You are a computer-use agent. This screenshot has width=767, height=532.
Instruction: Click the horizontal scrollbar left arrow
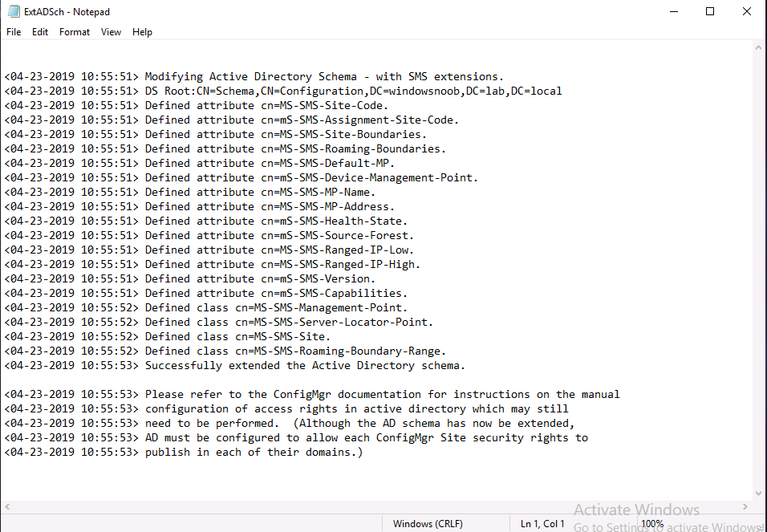[7, 506]
